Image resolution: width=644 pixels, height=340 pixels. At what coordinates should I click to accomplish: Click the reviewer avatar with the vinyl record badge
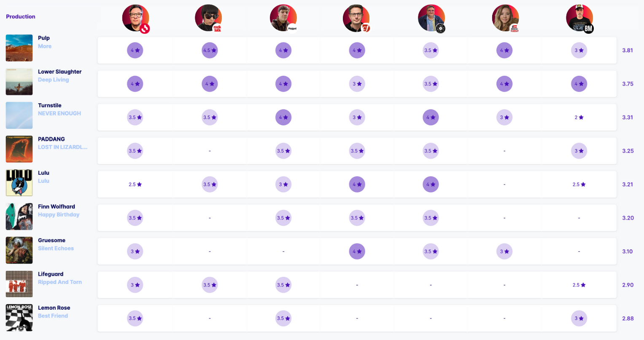click(x=431, y=18)
